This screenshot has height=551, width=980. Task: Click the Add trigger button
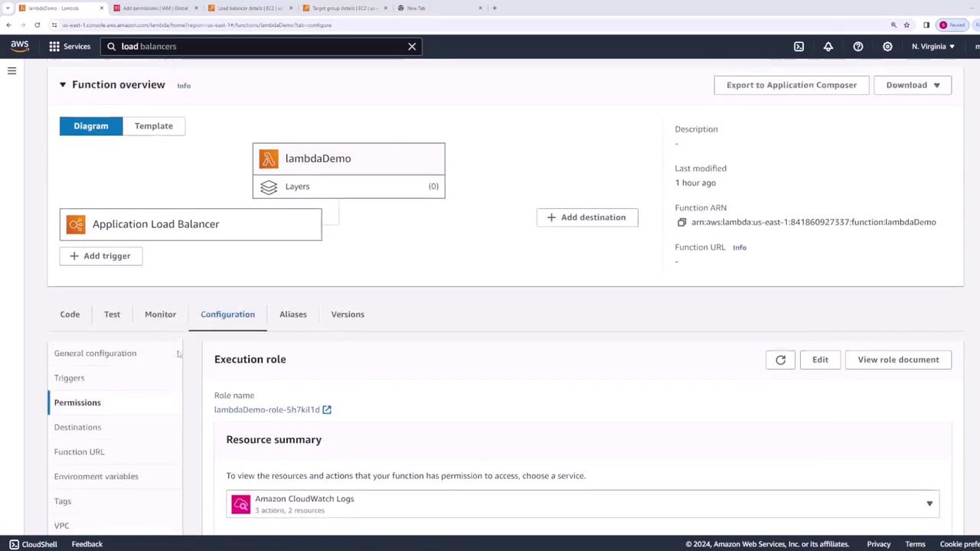coord(100,256)
